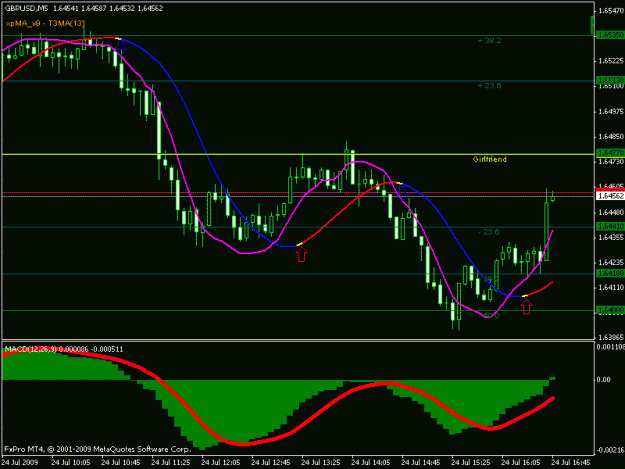Click the 24 Jul 14:05 time label
Viewport: 625px width, 469px height.
tap(371, 463)
